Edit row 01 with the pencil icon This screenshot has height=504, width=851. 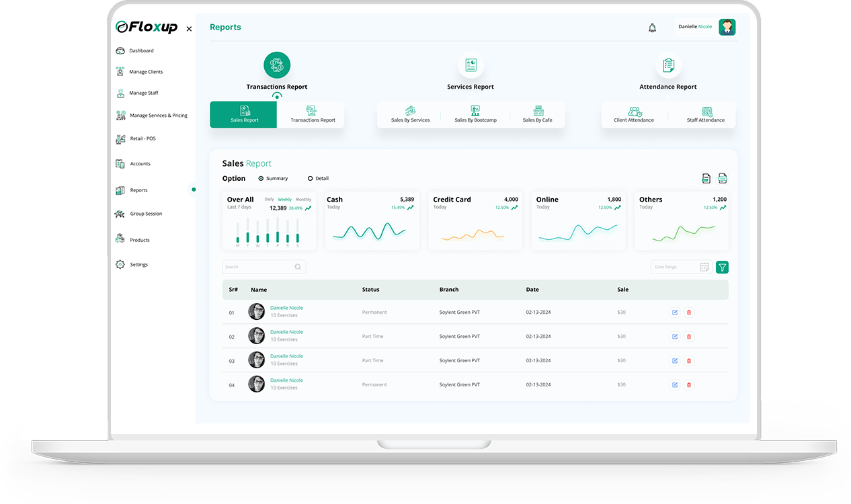coord(675,312)
